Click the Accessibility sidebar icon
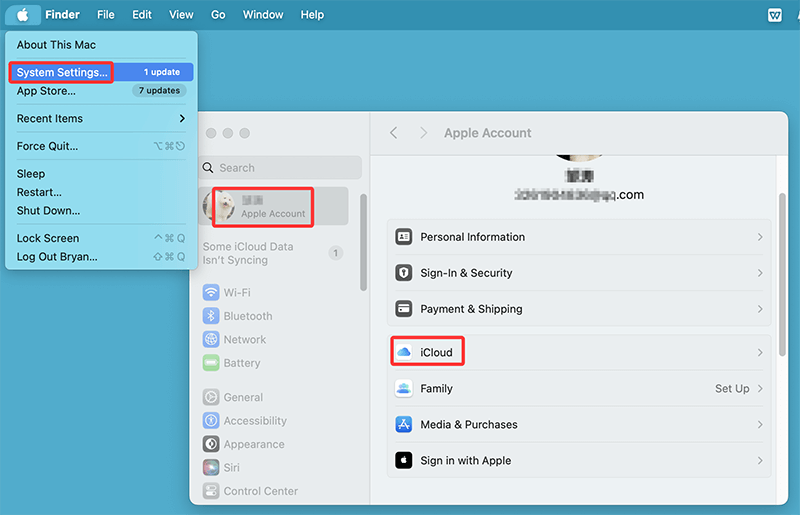 coord(211,421)
